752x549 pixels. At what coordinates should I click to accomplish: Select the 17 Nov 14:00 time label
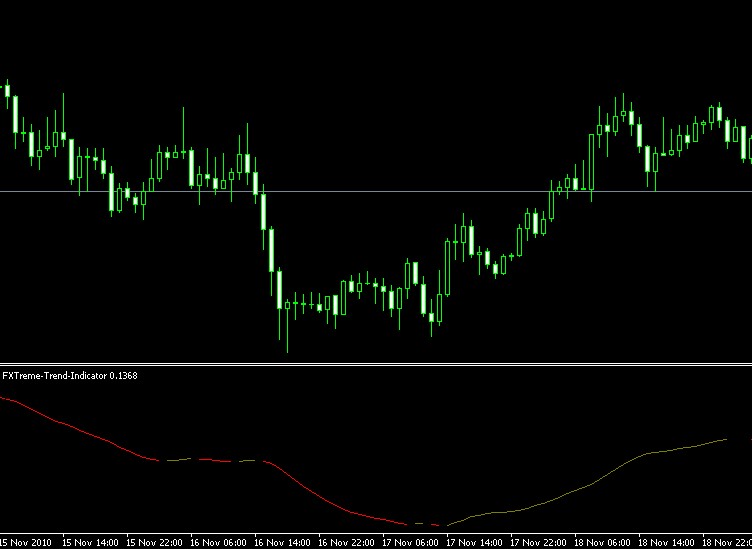point(474,543)
